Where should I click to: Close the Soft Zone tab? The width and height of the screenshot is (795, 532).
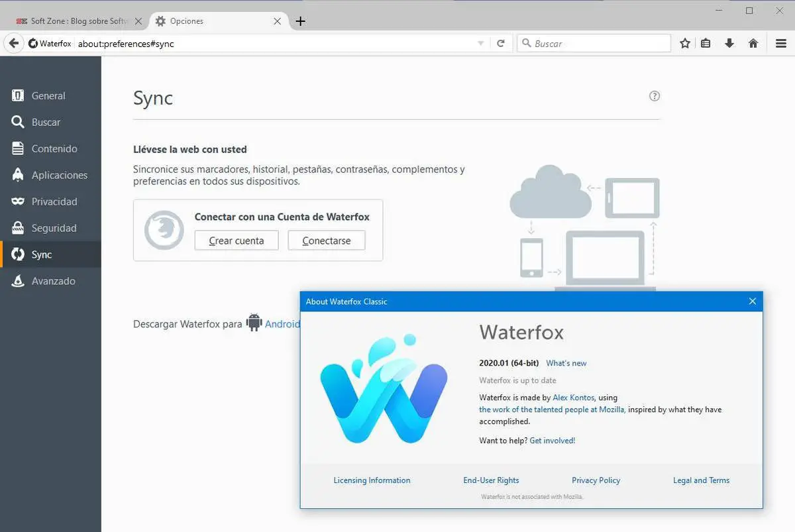coord(138,21)
